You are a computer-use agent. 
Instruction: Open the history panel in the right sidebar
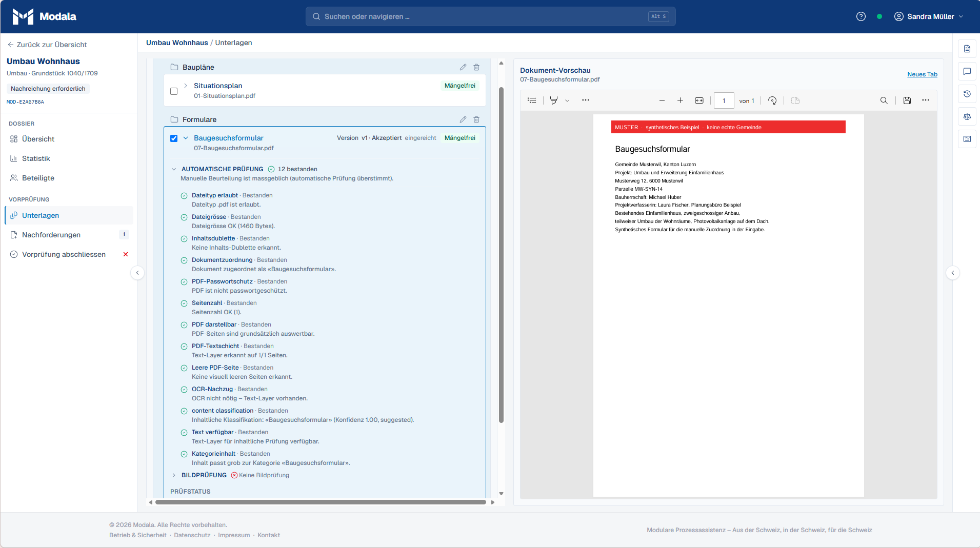[x=967, y=94]
